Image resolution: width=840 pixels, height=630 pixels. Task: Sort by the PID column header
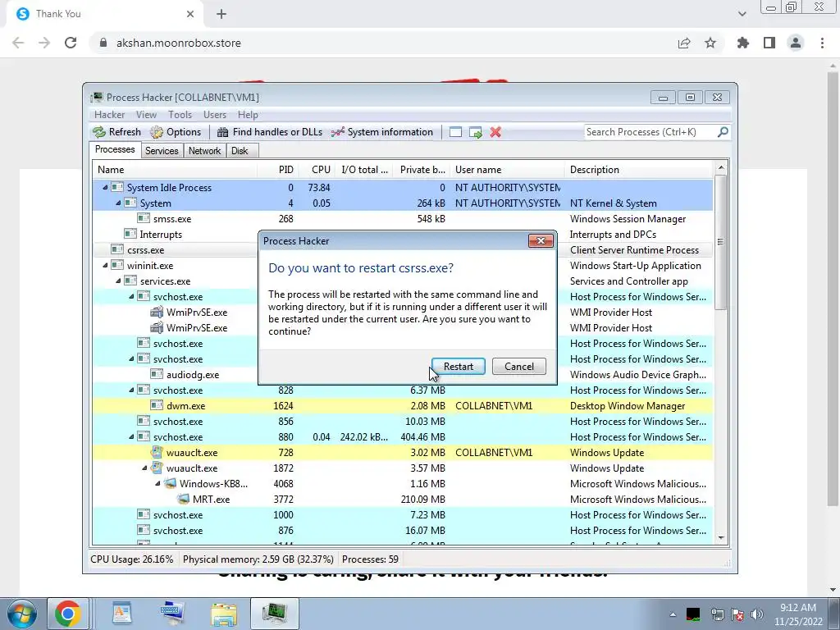(278, 170)
